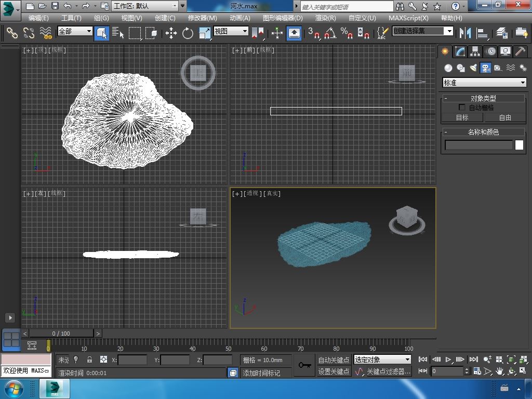The width and height of the screenshot is (532, 399).
Task: Click the 目标 object type button
Action: point(462,117)
